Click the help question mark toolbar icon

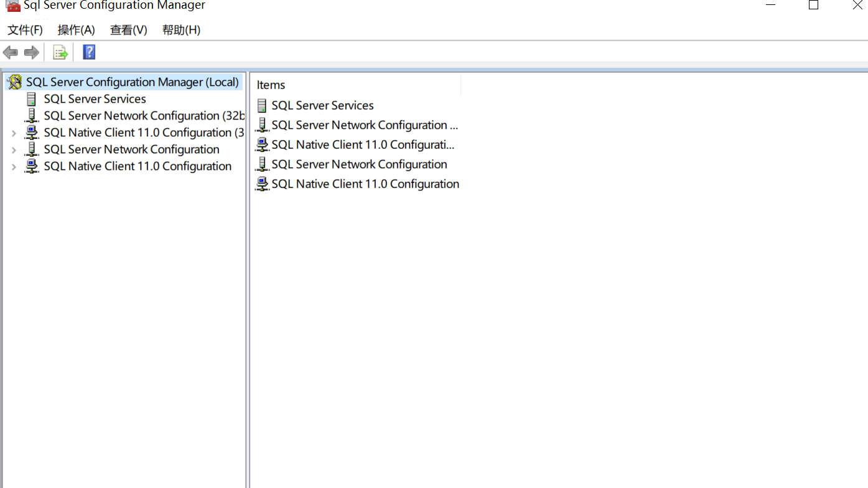pyautogui.click(x=89, y=52)
